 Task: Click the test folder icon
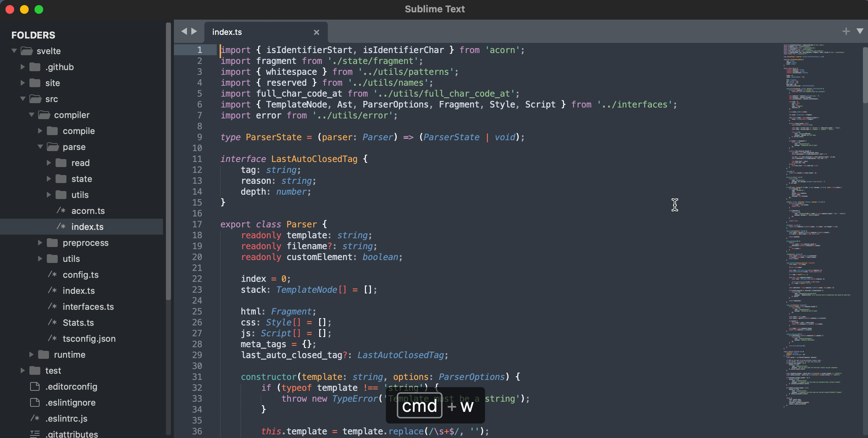click(x=35, y=370)
